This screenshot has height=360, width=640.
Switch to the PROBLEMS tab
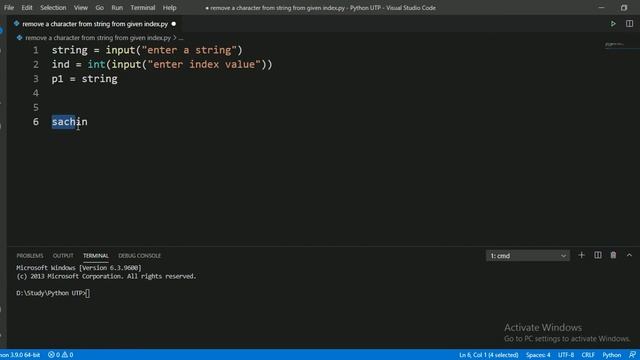click(x=30, y=256)
